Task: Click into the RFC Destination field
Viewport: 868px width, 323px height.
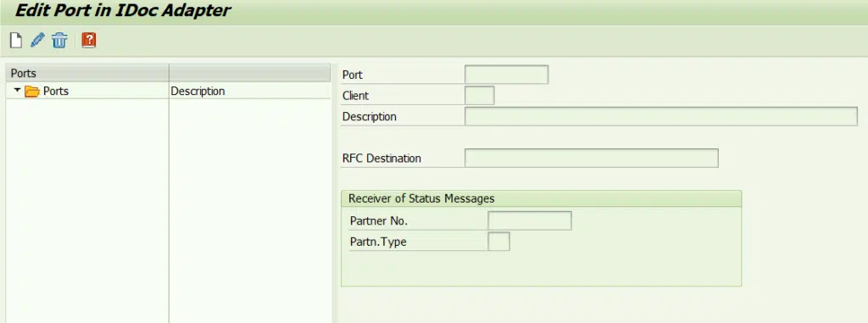Action: coord(591,158)
